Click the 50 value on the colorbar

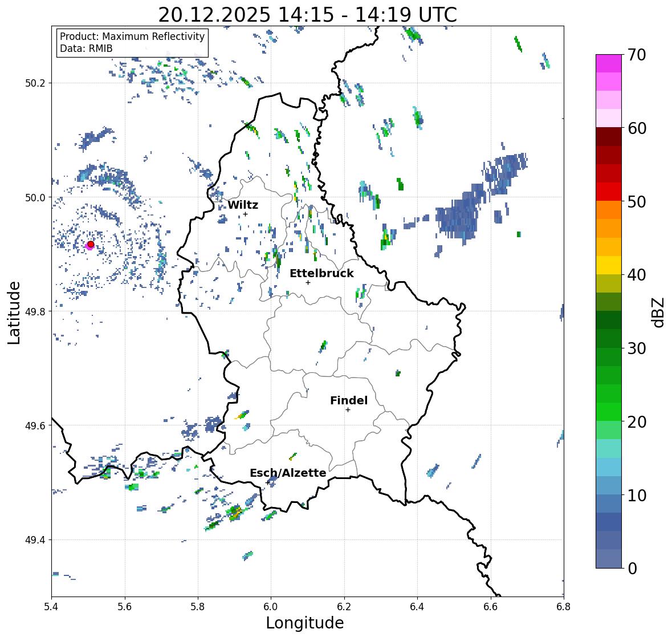click(x=637, y=201)
